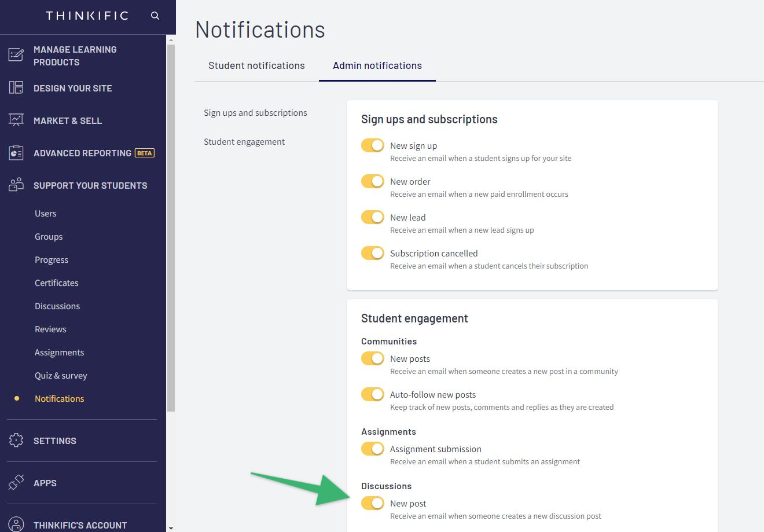Open Thinkific's Account menu

click(x=80, y=525)
